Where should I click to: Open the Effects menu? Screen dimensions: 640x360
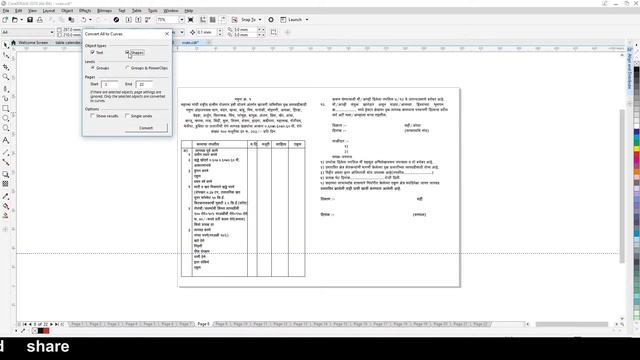85,11
